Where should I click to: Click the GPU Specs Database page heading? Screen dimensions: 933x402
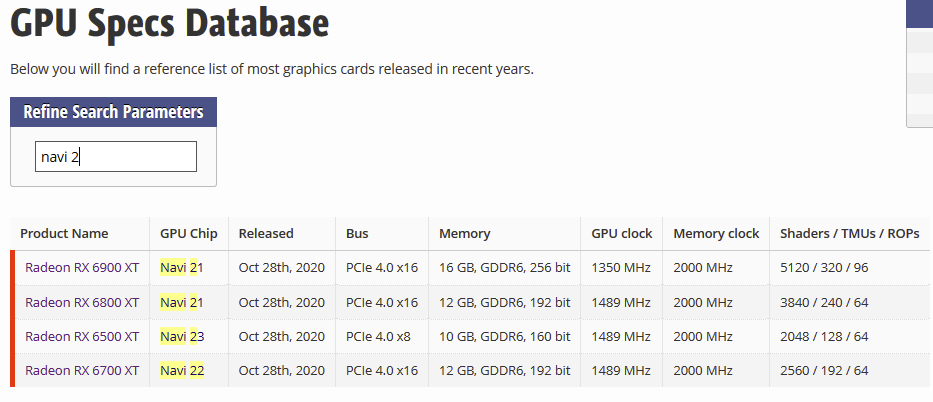click(170, 23)
